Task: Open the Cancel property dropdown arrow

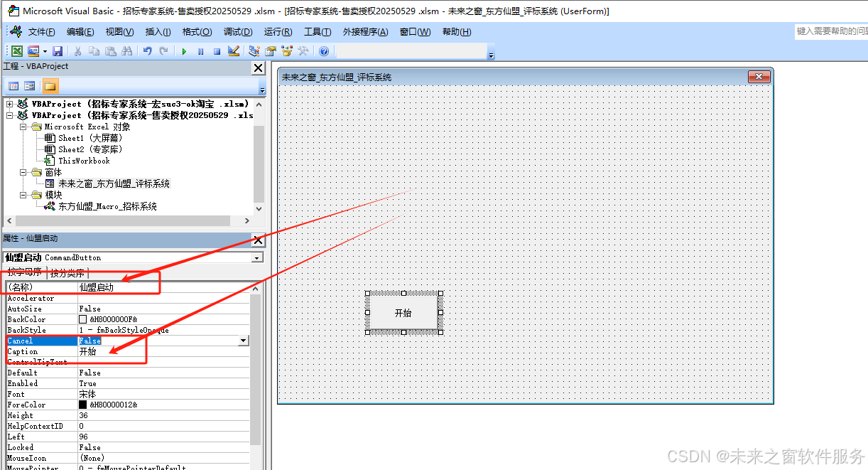Action: click(x=244, y=341)
